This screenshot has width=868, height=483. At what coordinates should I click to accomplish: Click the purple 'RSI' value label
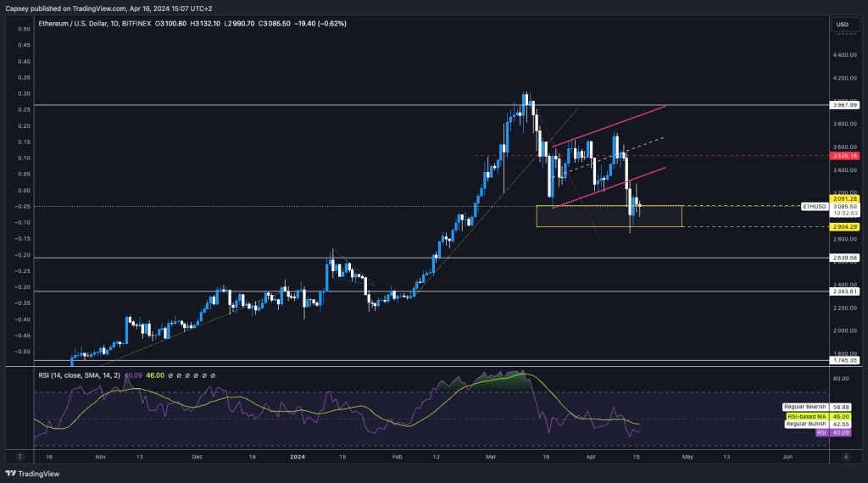(x=821, y=432)
